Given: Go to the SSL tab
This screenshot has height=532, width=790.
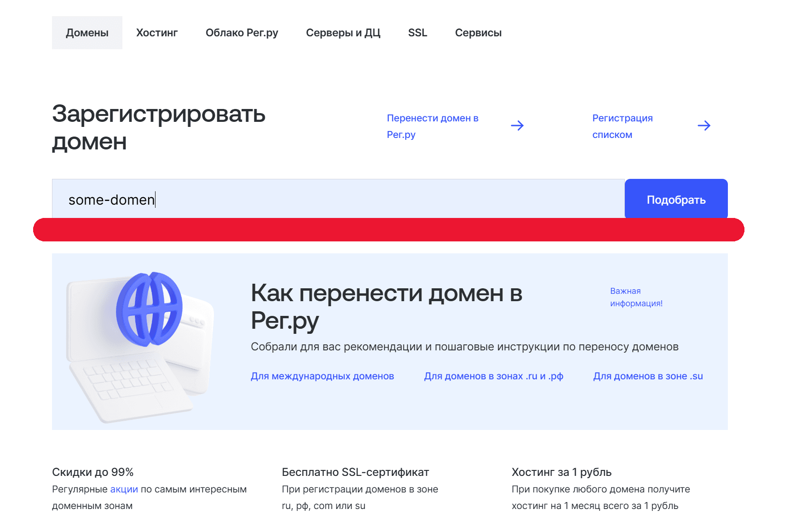Looking at the screenshot, I should [418, 33].
